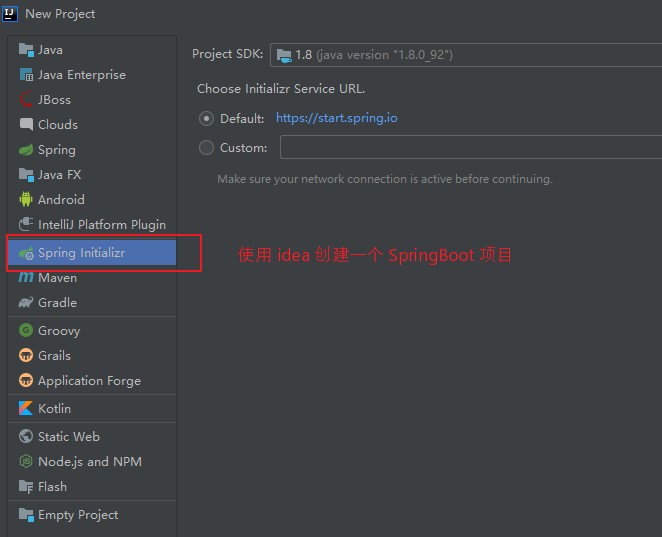Click the Kotlin logo icon

(x=26, y=409)
